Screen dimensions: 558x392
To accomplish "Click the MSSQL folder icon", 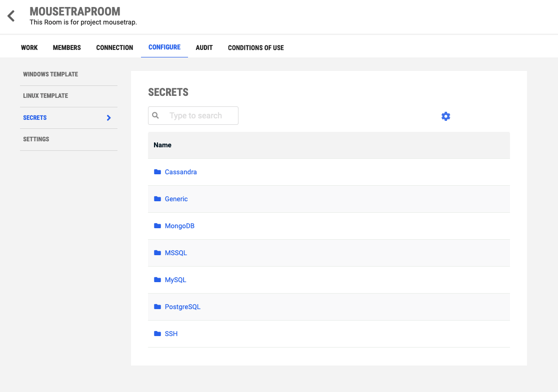I will click(157, 253).
